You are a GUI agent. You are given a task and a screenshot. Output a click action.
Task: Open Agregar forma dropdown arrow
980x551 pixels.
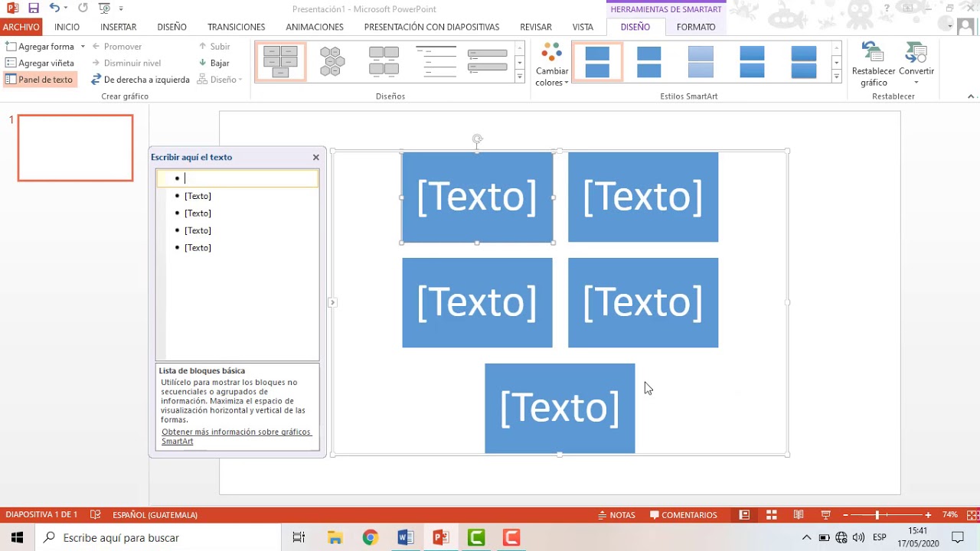82,47
